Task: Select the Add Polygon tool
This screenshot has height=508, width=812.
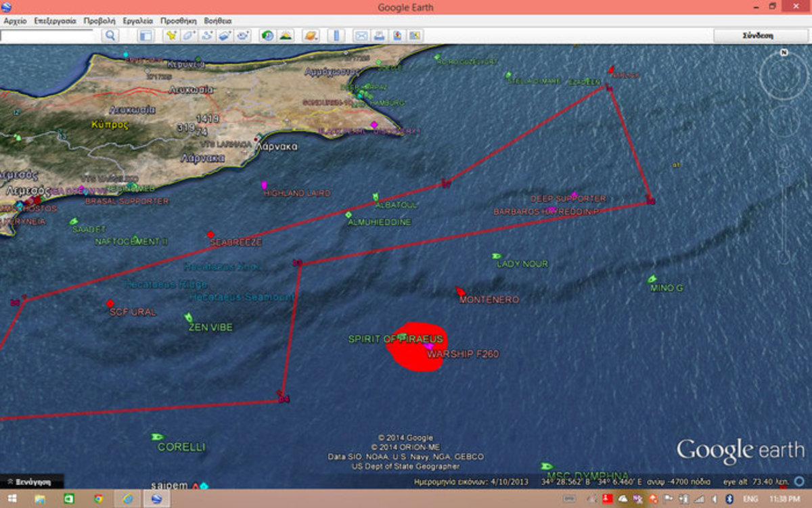Action: click(189, 36)
